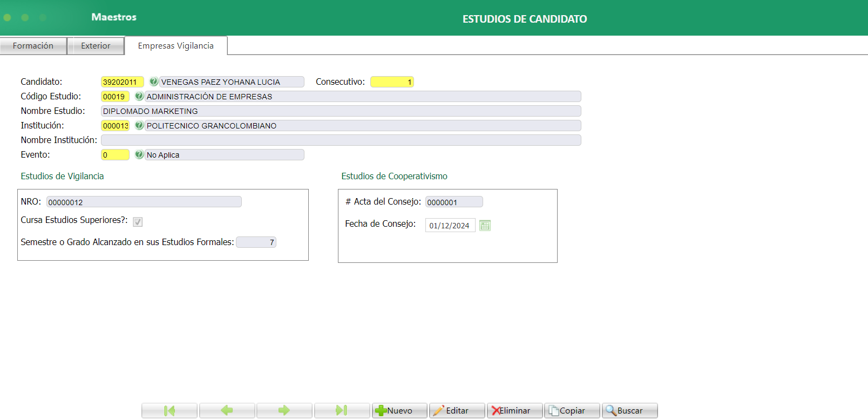The image size is (868, 420).
Task: Click the Candidato code field 39202011
Action: click(123, 82)
